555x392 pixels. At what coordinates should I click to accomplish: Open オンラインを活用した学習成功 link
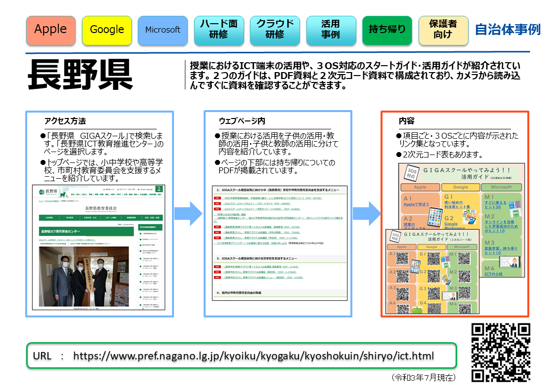501,226
